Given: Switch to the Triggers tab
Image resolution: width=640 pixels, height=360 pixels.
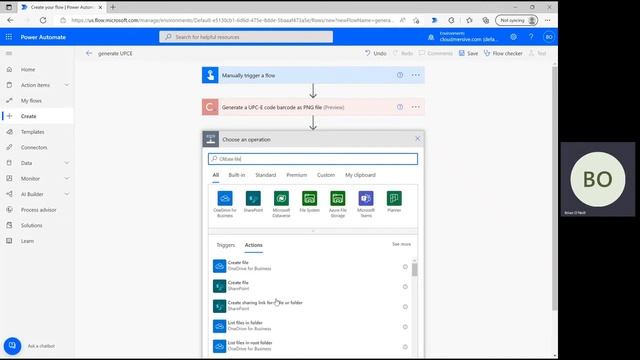Looking at the screenshot, I should pos(226,245).
